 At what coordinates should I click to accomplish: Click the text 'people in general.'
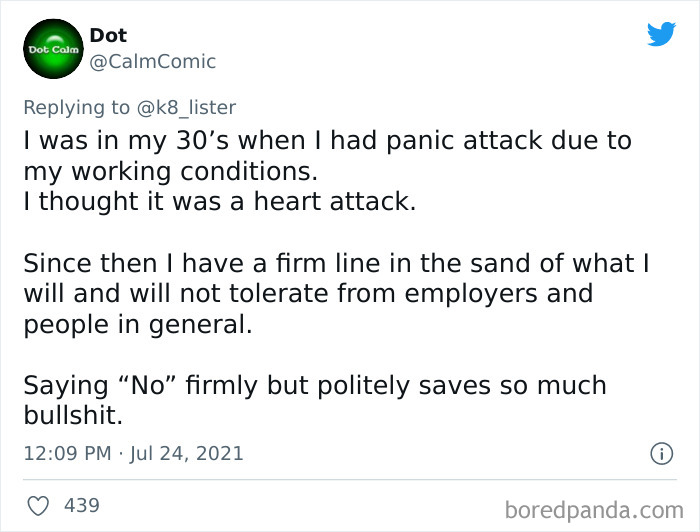[138, 324]
